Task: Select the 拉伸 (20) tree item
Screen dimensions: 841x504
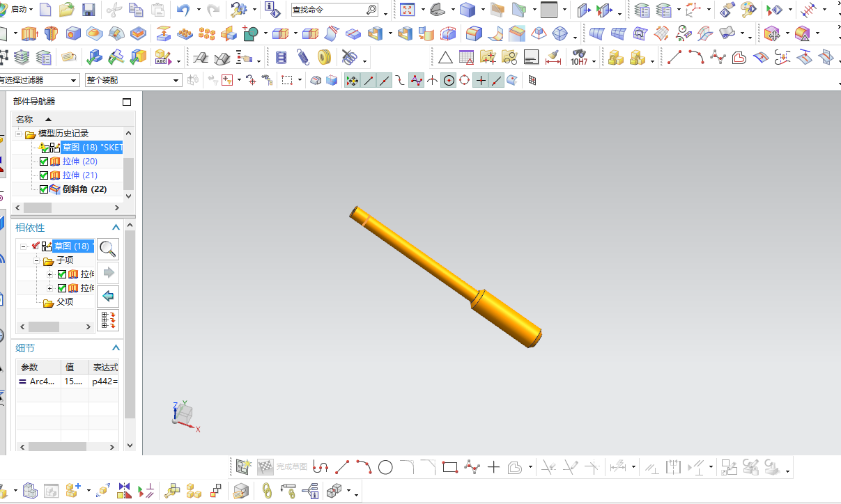Action: [x=79, y=162]
